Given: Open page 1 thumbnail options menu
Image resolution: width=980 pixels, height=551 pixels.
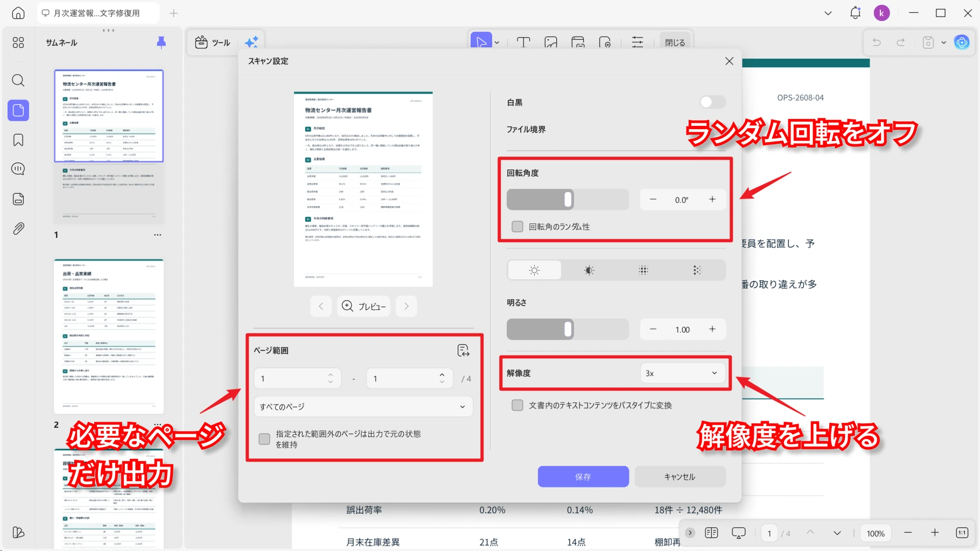Looking at the screenshot, I should click(157, 235).
